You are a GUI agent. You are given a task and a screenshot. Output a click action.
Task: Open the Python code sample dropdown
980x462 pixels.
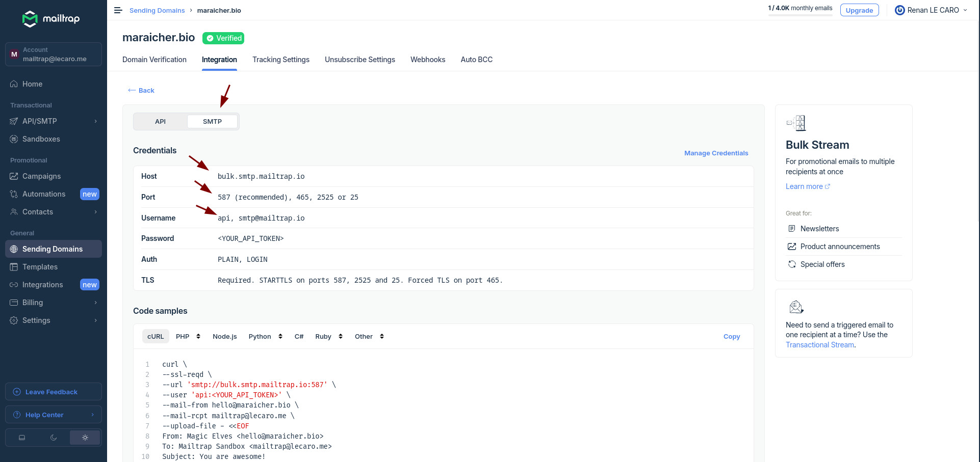265,337
